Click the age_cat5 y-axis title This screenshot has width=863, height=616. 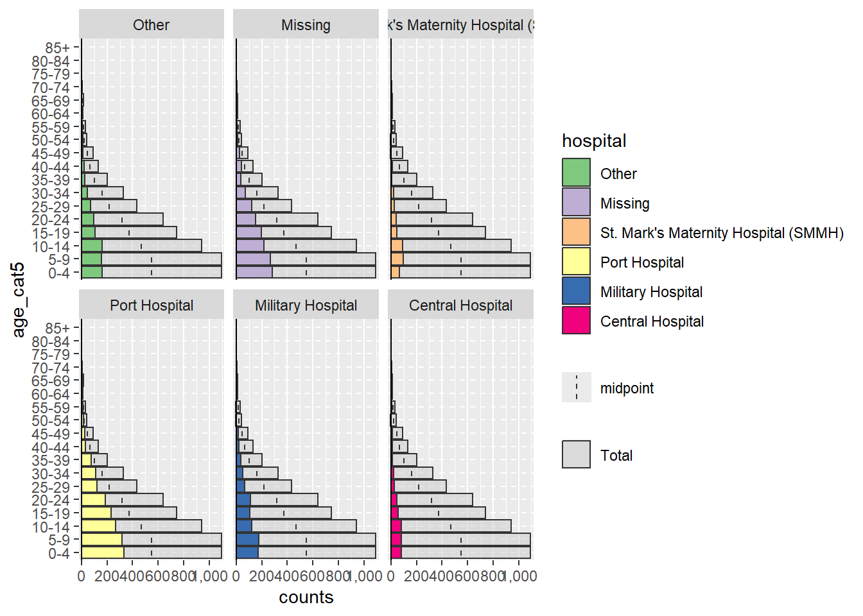tap(18, 299)
